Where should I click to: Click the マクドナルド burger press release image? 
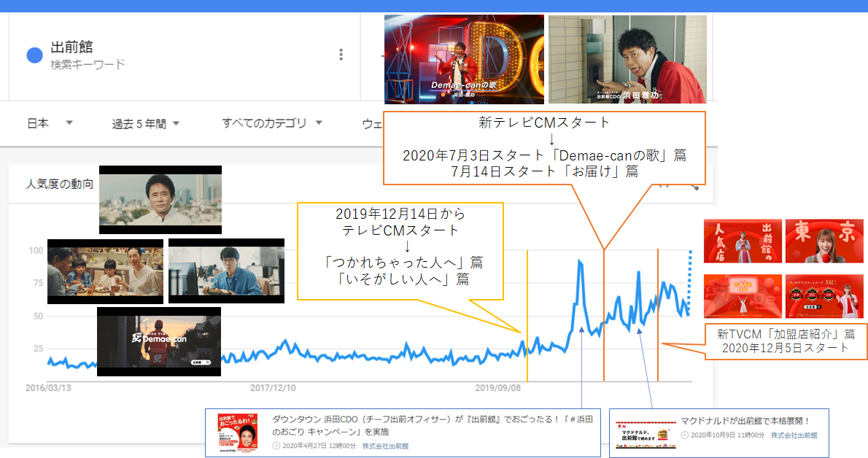tap(646, 434)
